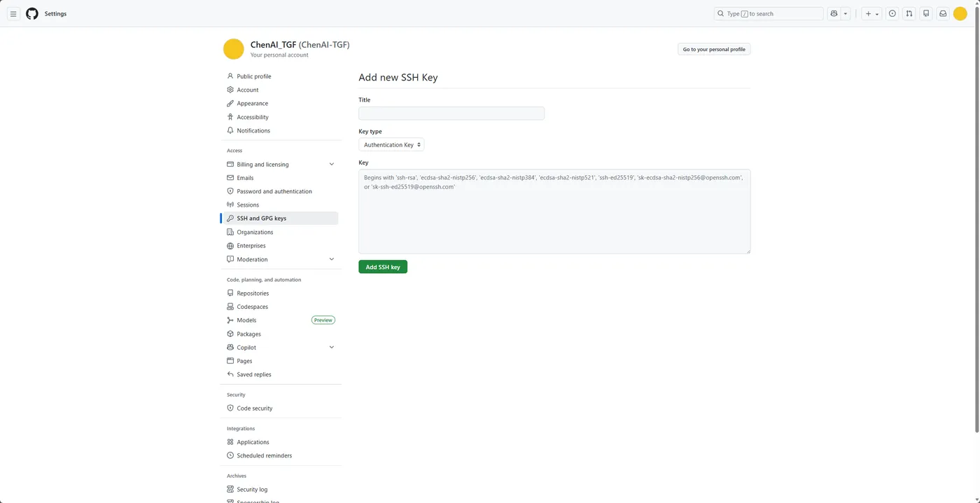
Task: Open the hamburger navigation menu
Action: [13, 14]
